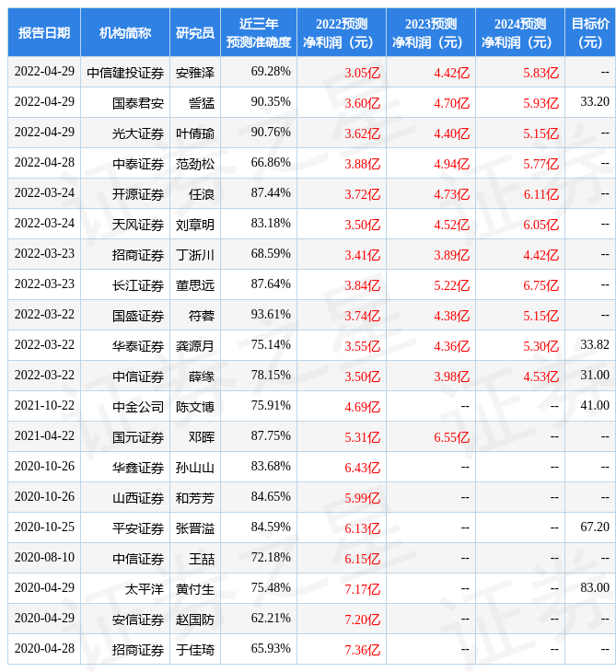Click researcher name 刘章明

[x=195, y=225]
